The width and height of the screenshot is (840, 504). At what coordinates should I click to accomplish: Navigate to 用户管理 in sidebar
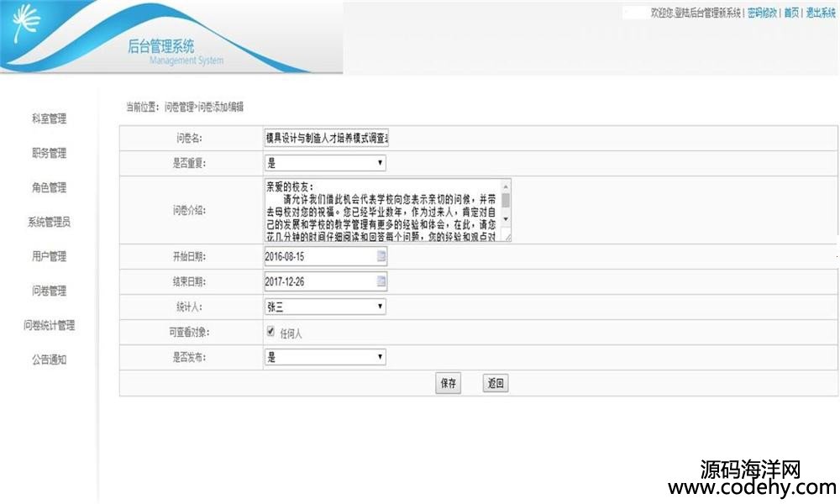click(x=49, y=256)
